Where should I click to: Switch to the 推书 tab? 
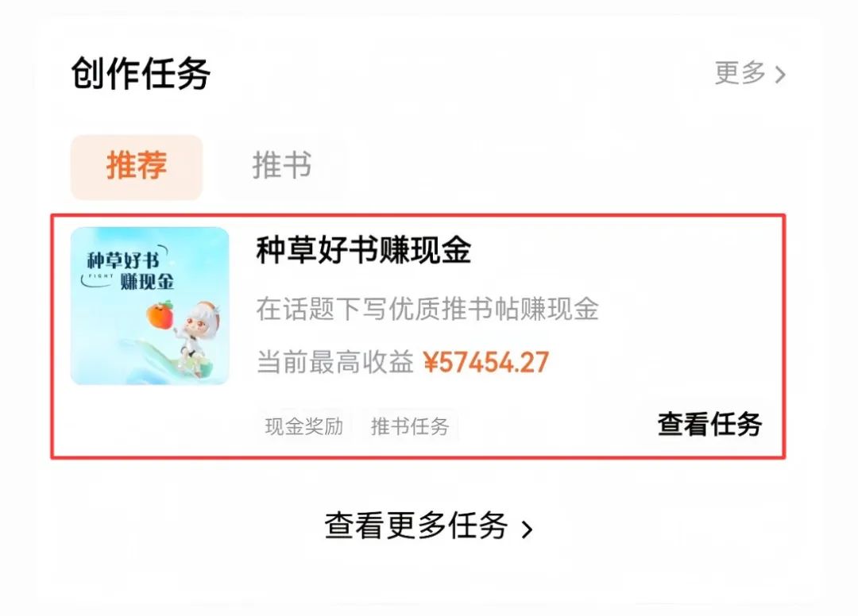(282, 166)
